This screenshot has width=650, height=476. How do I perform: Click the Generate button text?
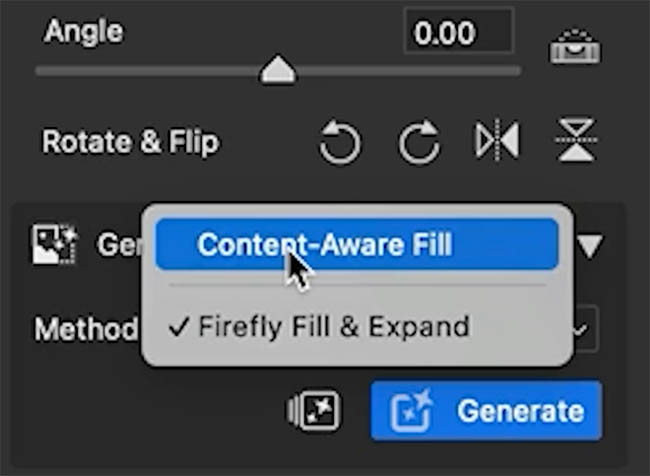[521, 411]
